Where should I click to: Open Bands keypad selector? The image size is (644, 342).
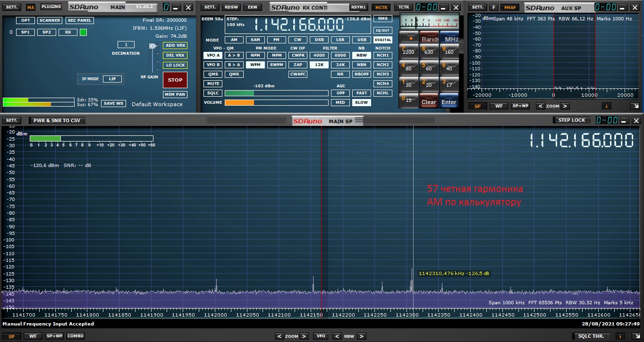click(429, 38)
